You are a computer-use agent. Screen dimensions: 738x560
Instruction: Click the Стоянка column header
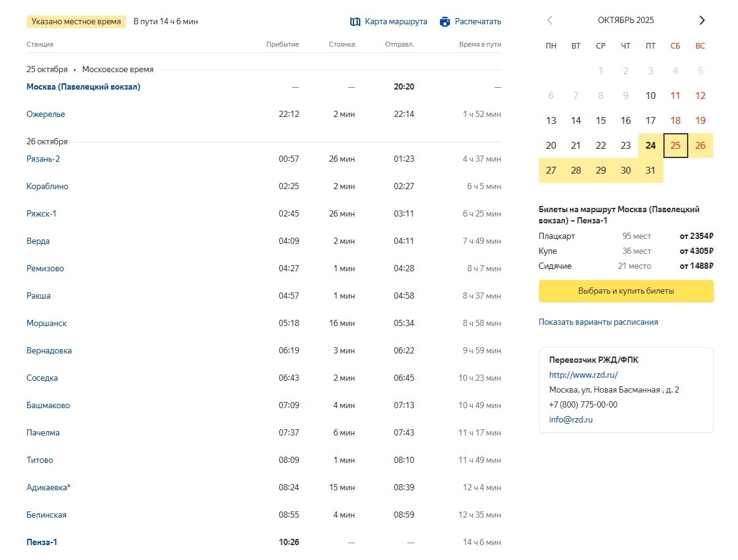342,44
